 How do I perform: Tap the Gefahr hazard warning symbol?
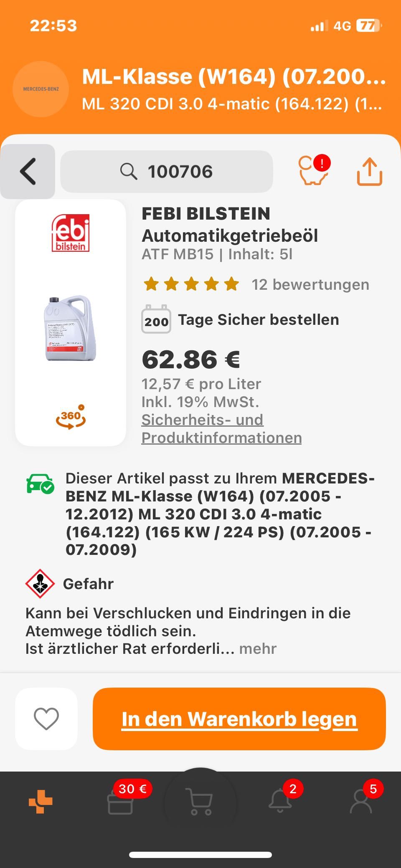(40, 584)
